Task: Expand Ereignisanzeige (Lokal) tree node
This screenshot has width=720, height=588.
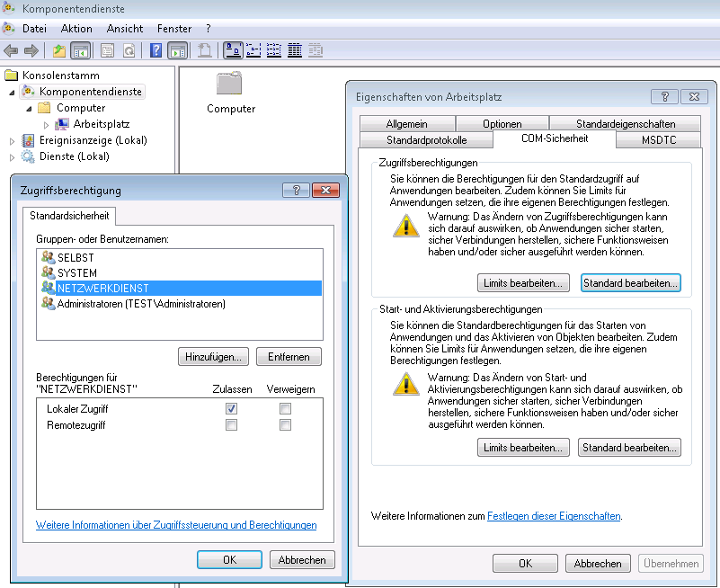Action: coord(12,140)
